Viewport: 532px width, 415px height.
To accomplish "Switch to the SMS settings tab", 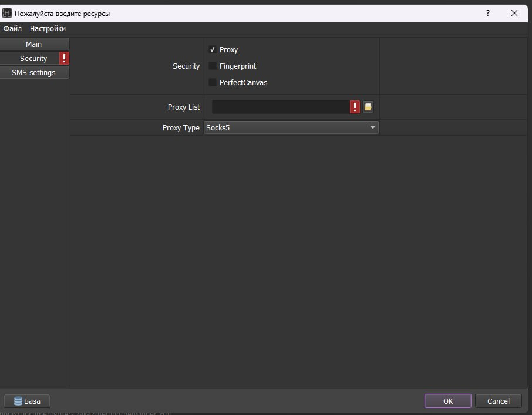I will pyautogui.click(x=34, y=73).
